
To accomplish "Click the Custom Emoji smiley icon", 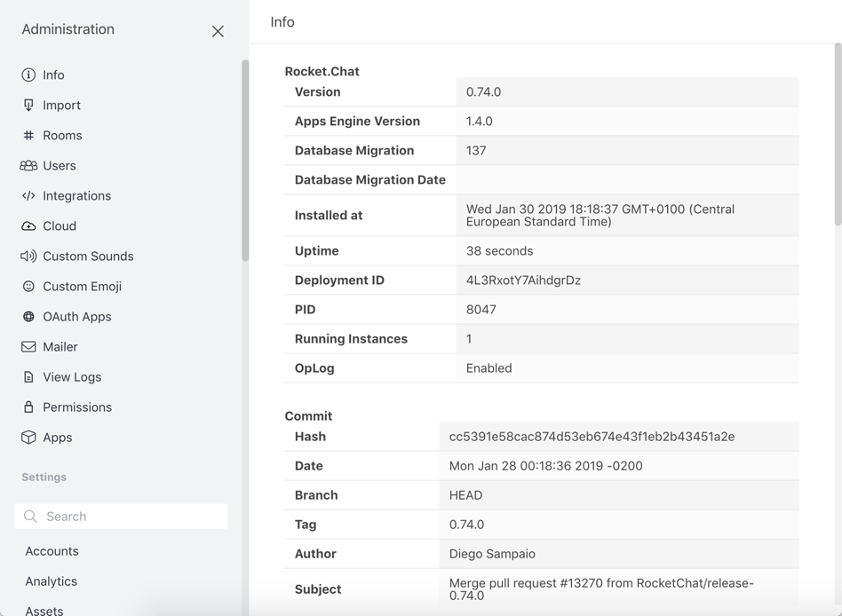I will (x=28, y=287).
